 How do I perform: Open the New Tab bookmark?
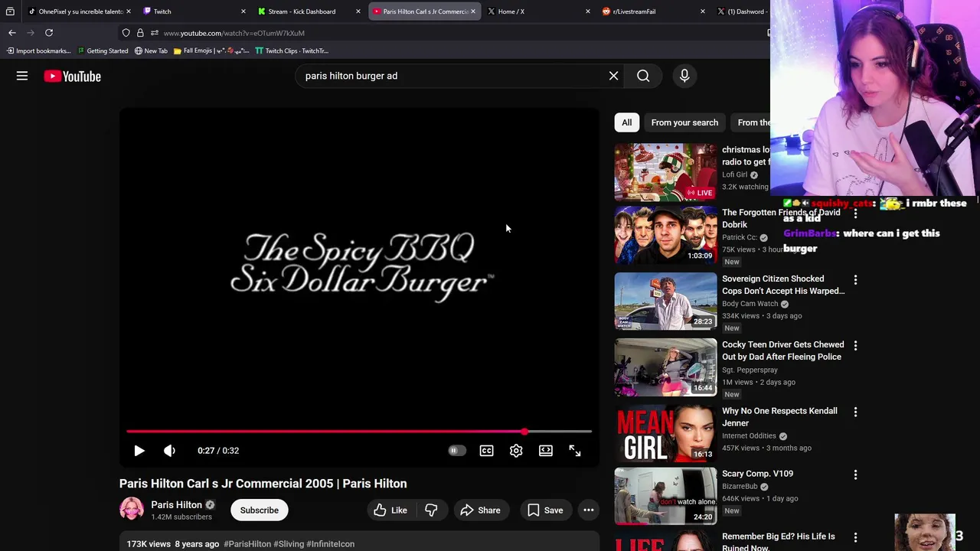coord(151,51)
